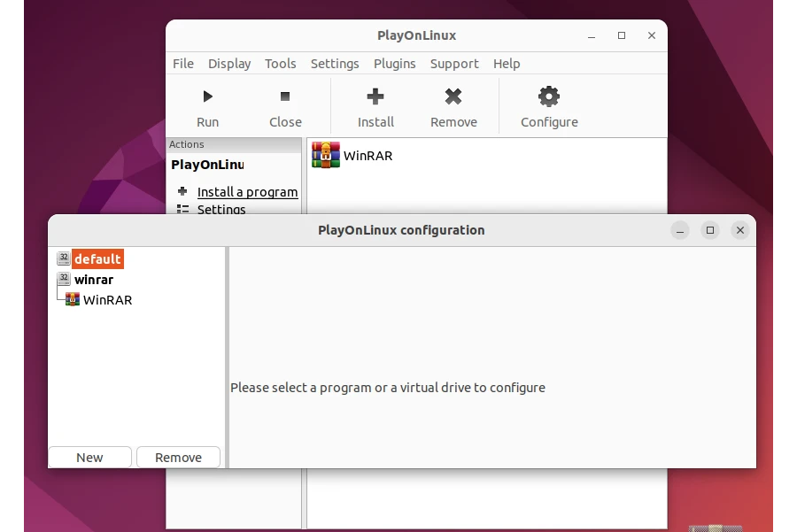
Task: Click the Remove X icon in toolbar
Action: click(x=453, y=96)
